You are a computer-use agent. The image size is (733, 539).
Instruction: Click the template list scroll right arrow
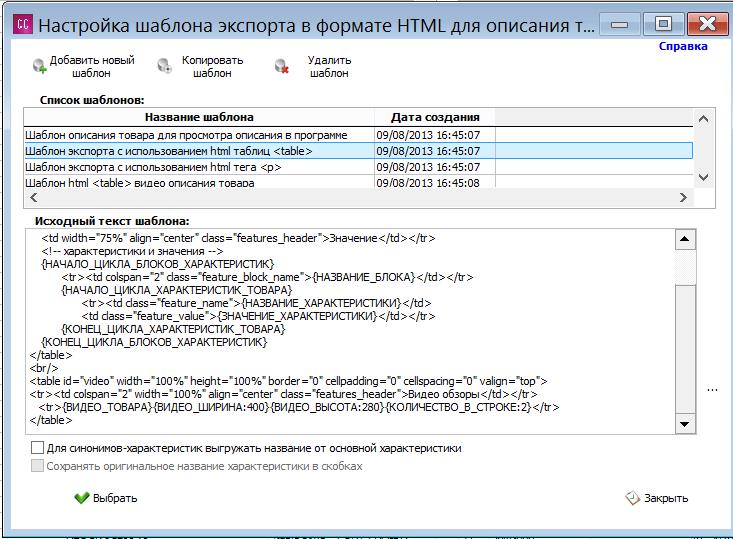[x=683, y=197]
